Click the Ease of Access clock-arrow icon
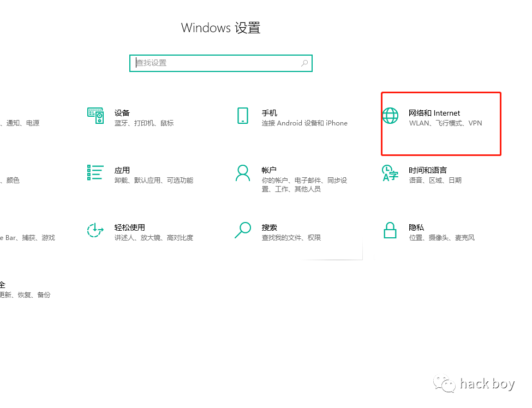Screen dimensions: 532x408 pyautogui.click(x=95, y=230)
